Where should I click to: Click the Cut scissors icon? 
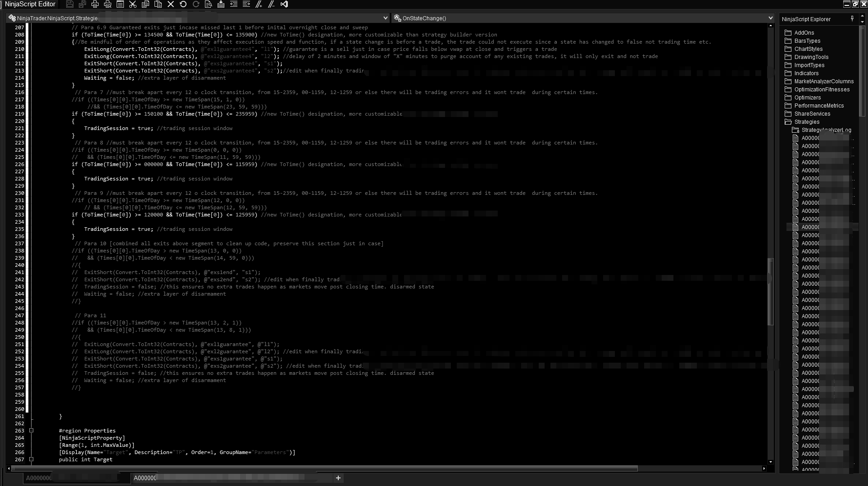(132, 4)
